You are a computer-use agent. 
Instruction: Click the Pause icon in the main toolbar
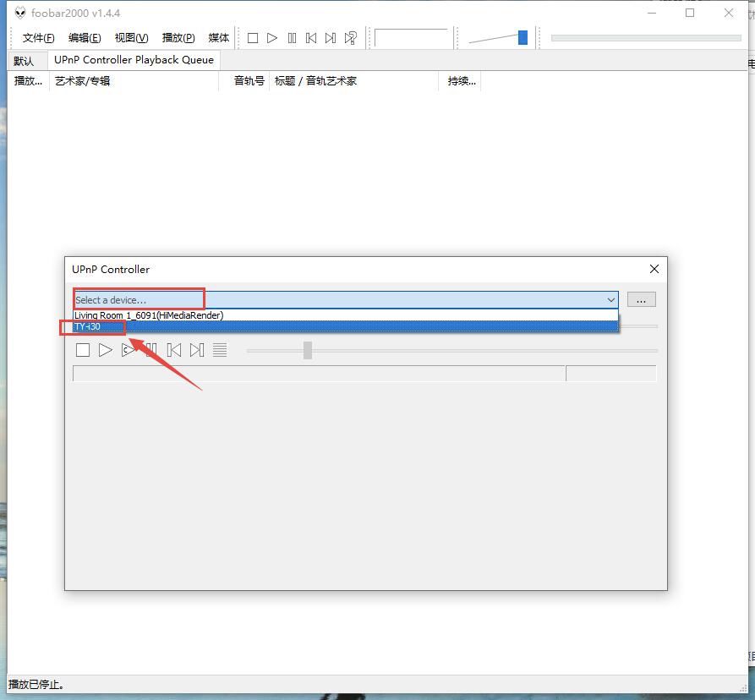click(292, 38)
